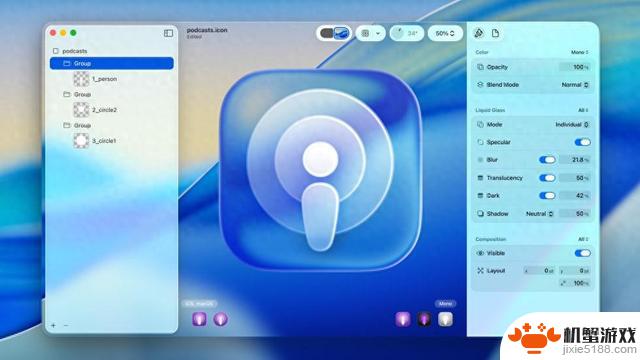Click the podcasts.icon document title

click(207, 30)
